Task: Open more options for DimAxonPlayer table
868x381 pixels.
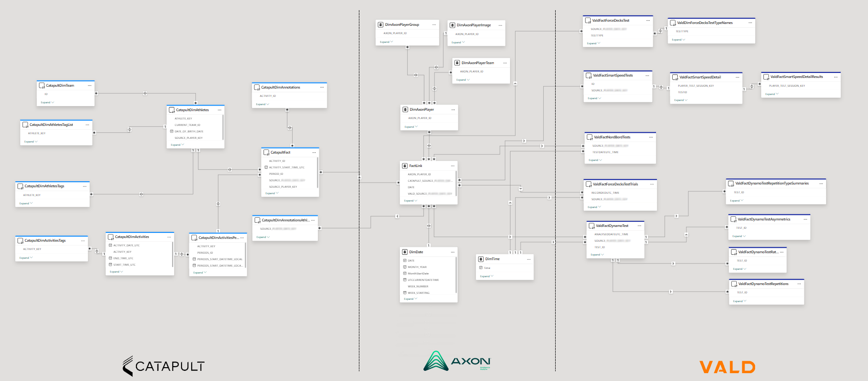Action: (x=453, y=109)
